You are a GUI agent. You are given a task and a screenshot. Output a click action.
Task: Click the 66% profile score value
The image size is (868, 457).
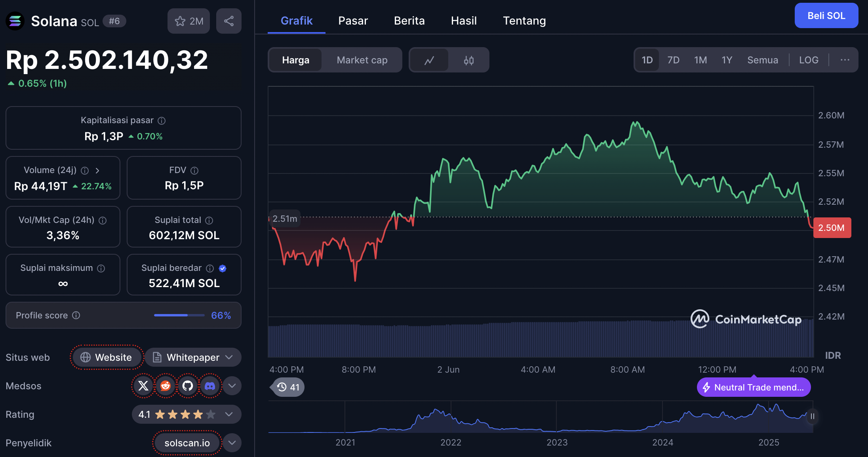pos(221,315)
